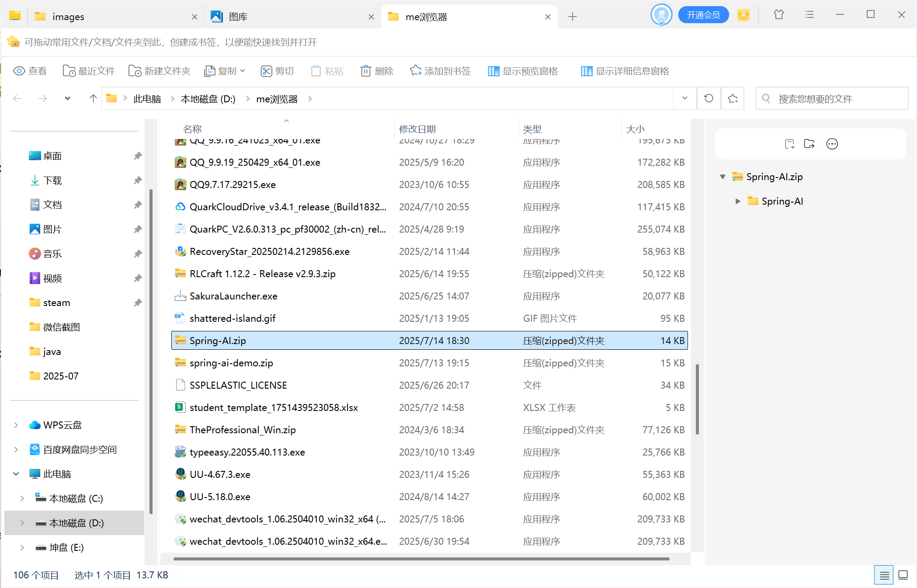Click the search files input field
The image size is (917, 588).
tap(832, 98)
